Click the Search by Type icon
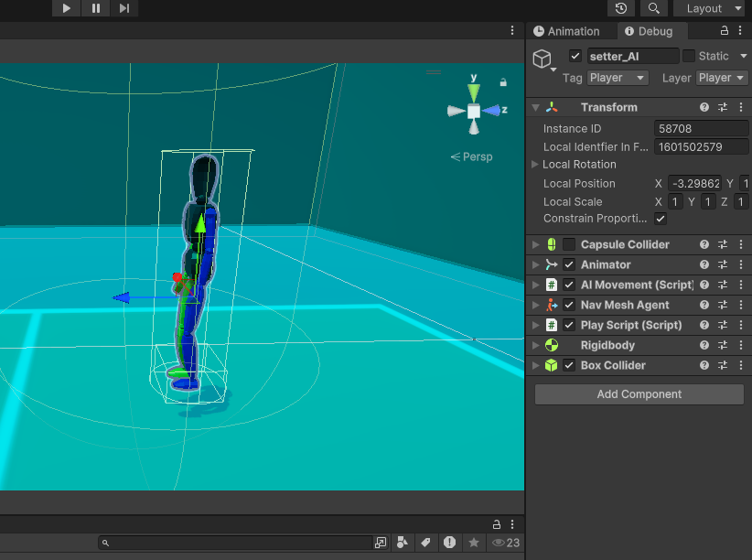 click(403, 543)
